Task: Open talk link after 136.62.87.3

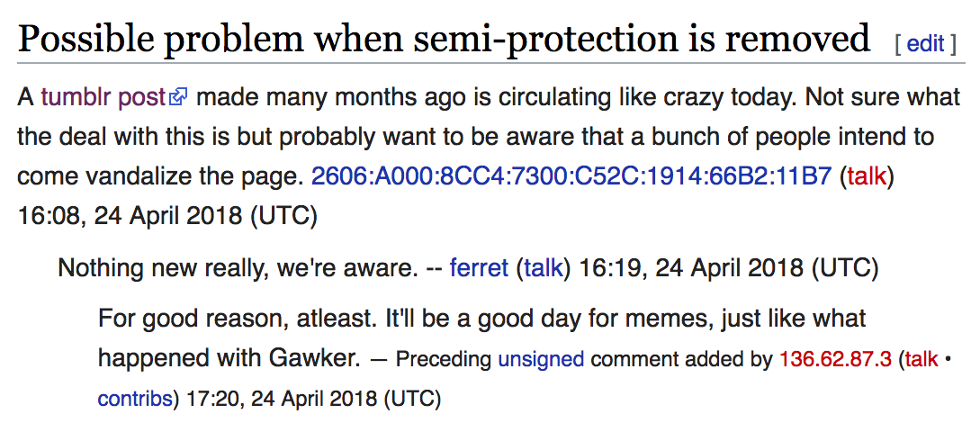Action: [922, 360]
